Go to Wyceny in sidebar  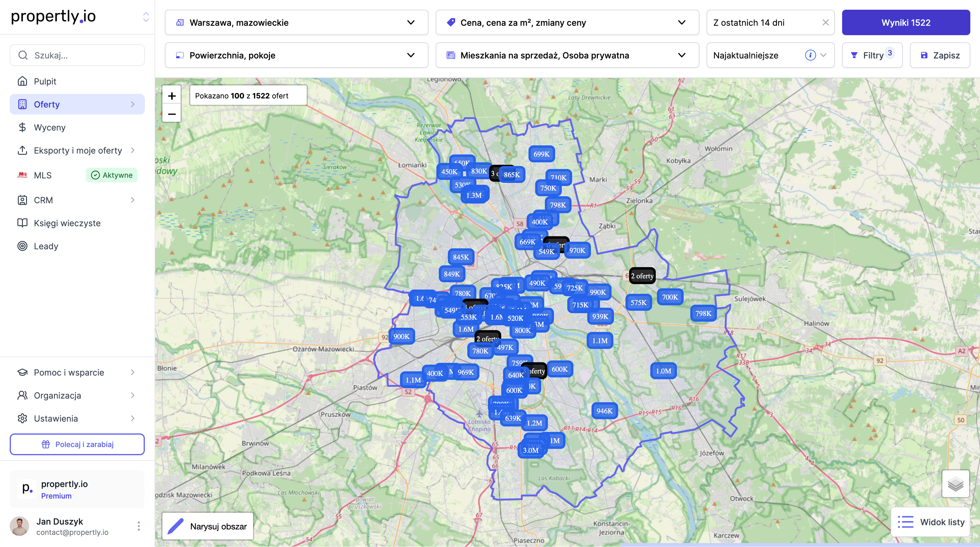click(x=49, y=127)
